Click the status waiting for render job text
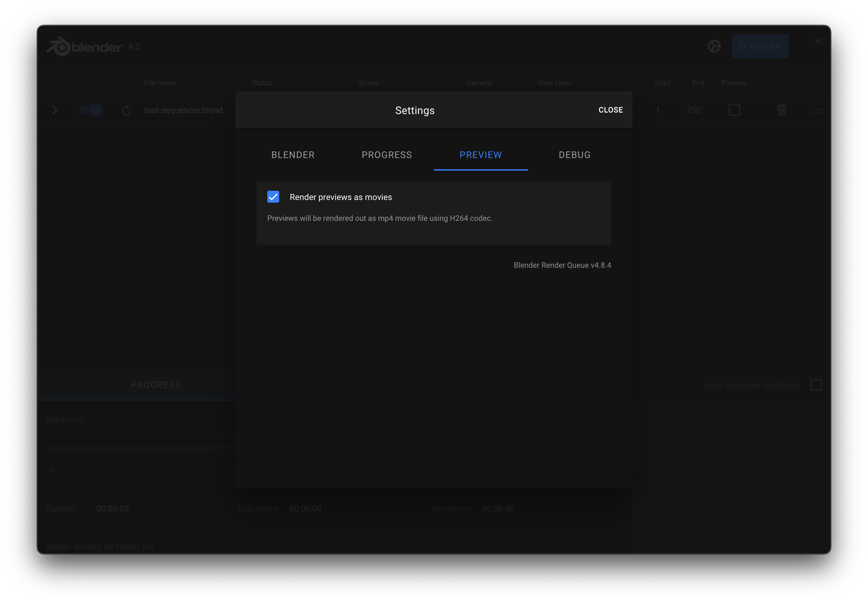868x603 pixels. click(x=100, y=546)
